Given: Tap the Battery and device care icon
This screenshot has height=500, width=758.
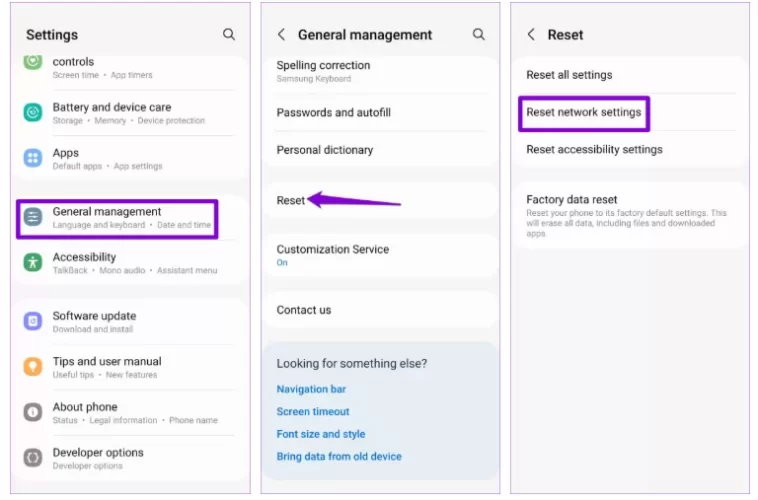Looking at the screenshot, I should [33, 112].
